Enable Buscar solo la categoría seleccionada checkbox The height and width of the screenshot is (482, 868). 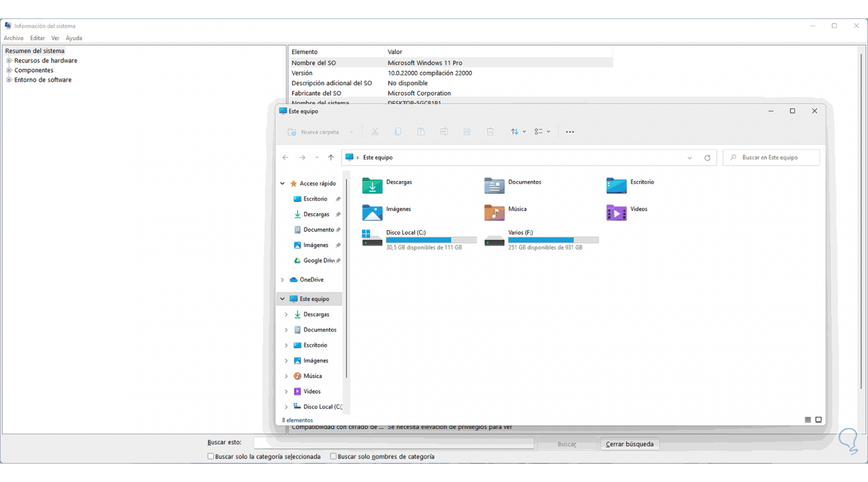coord(210,456)
